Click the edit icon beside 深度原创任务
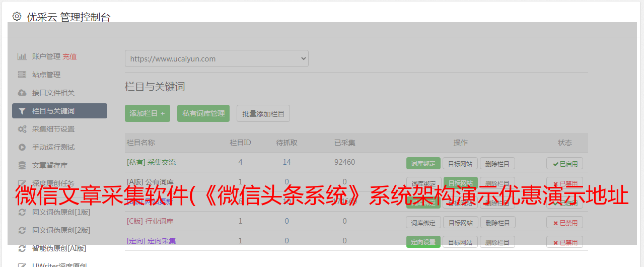This screenshot has height=267, width=644. (x=22, y=183)
